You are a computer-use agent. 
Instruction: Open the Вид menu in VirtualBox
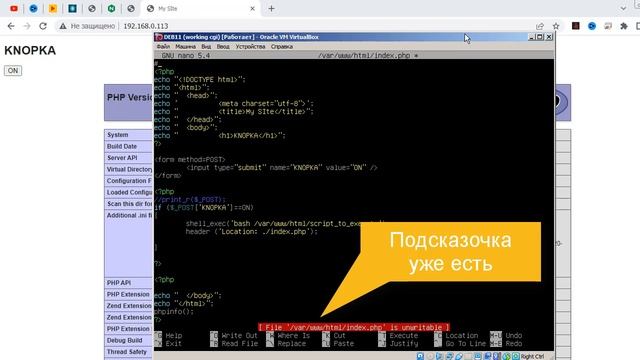pos(206,47)
